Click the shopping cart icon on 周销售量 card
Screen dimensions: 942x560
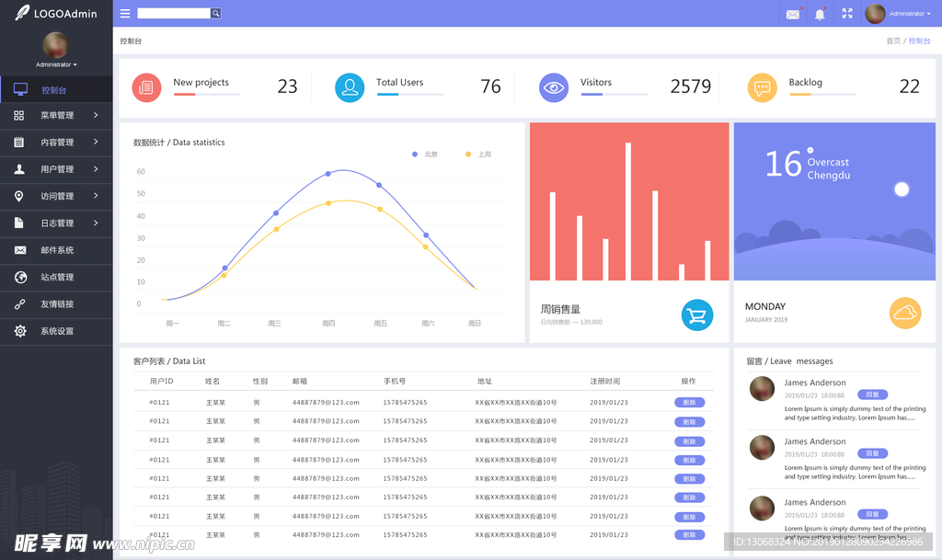696,314
